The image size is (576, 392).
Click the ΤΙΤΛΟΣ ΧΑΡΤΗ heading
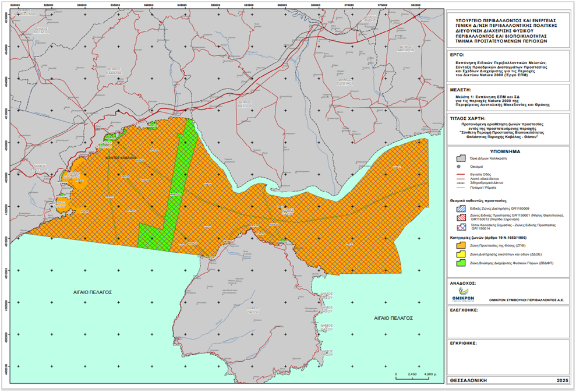coord(468,117)
